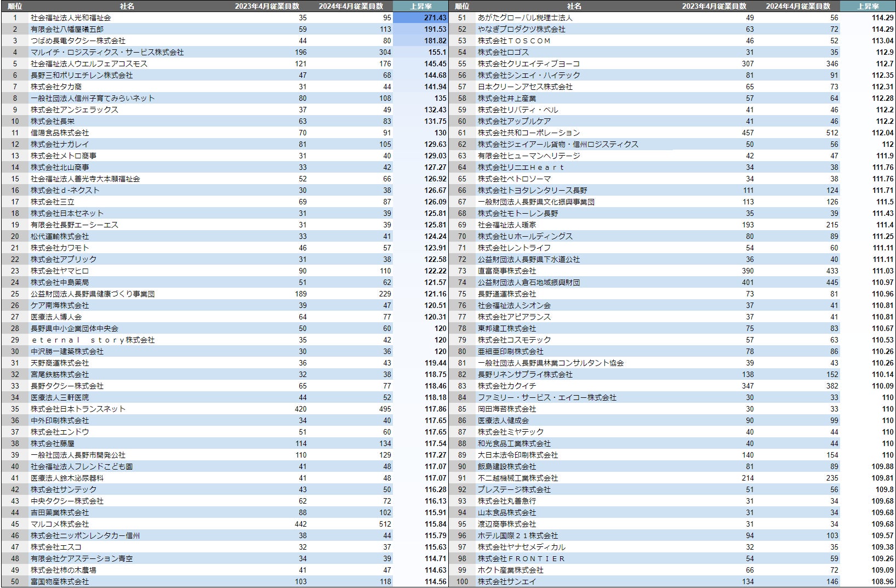Click the company ホテル国際２１株式会社
Screen dimensions: 896x588
(x=518, y=535)
